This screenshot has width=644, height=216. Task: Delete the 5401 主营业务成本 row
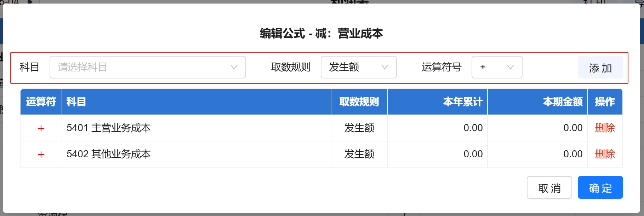(605, 128)
